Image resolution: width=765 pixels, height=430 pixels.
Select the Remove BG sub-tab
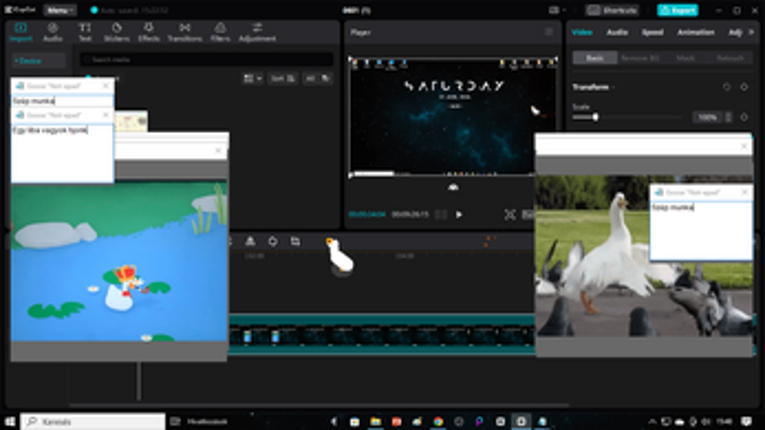pos(640,58)
